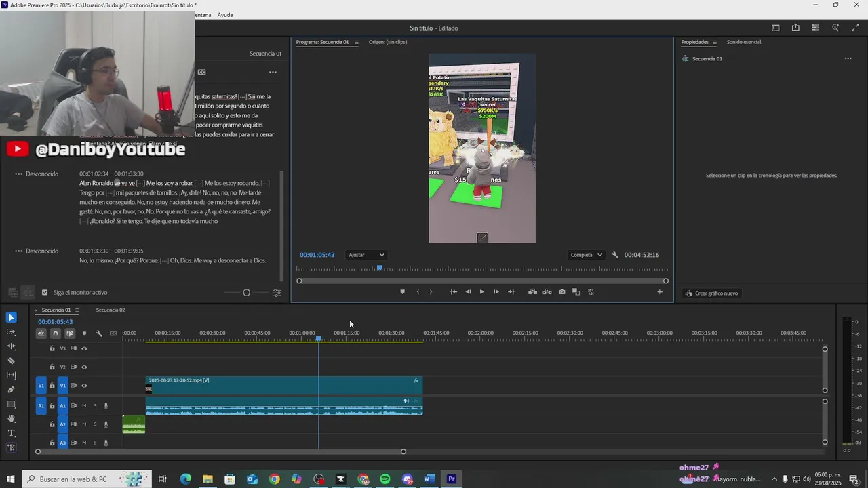Select the Rectangle tool
This screenshot has width=868, height=488.
click(12, 405)
